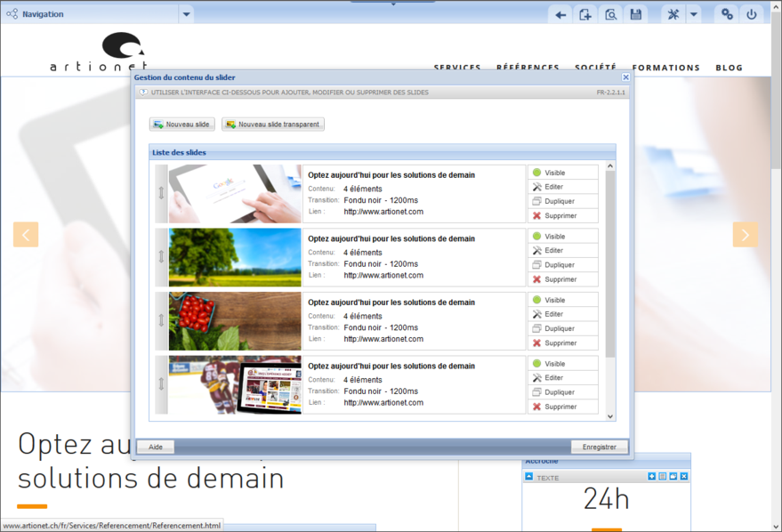Open the tools wrench icon

tap(673, 14)
